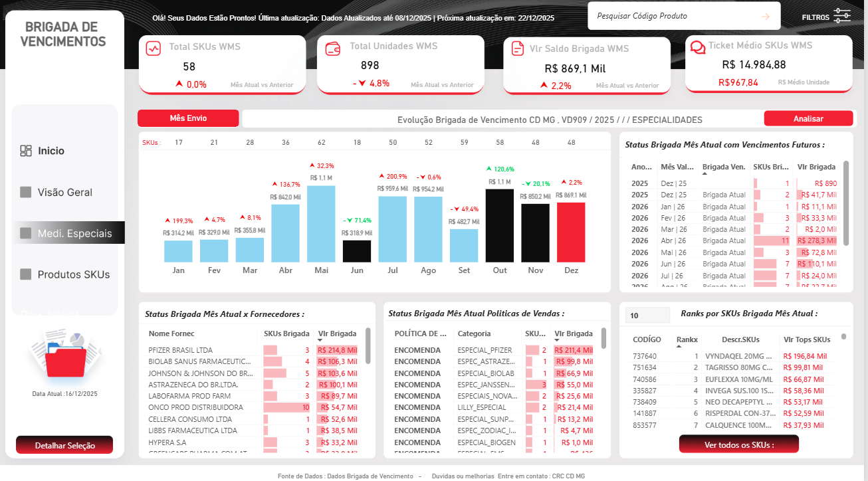Focus the Pesquisar Código Produto field
Image resolution: width=868 pixels, height=481 pixels.
pyautogui.click(x=671, y=16)
